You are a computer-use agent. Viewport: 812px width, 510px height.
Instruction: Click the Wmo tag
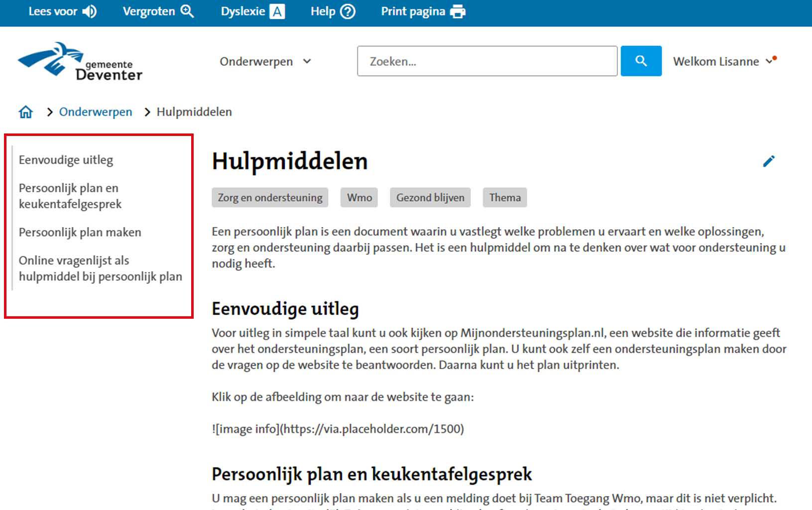click(x=359, y=198)
